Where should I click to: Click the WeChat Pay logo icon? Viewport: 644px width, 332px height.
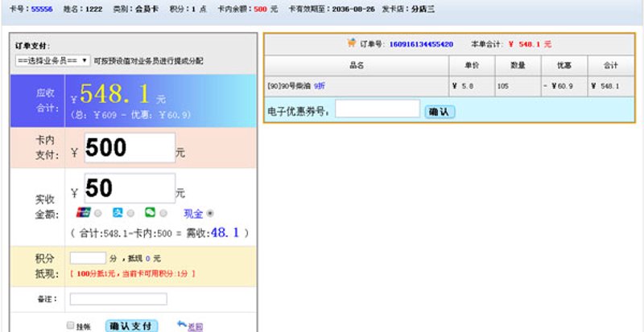coord(150,212)
